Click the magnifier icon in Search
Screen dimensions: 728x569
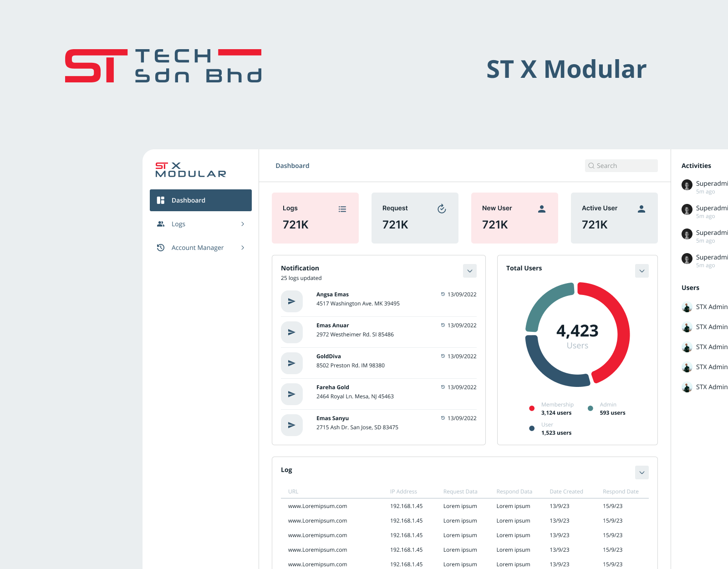click(x=591, y=166)
